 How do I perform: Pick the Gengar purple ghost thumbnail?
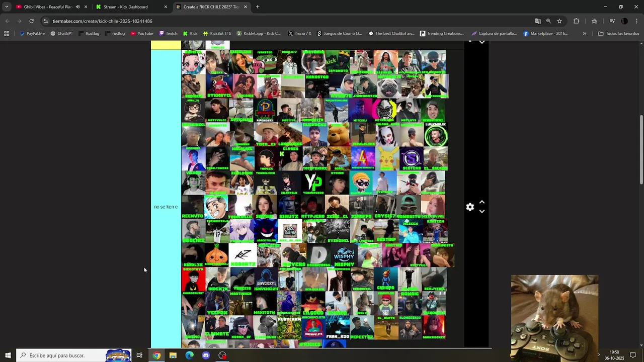(x=266, y=231)
